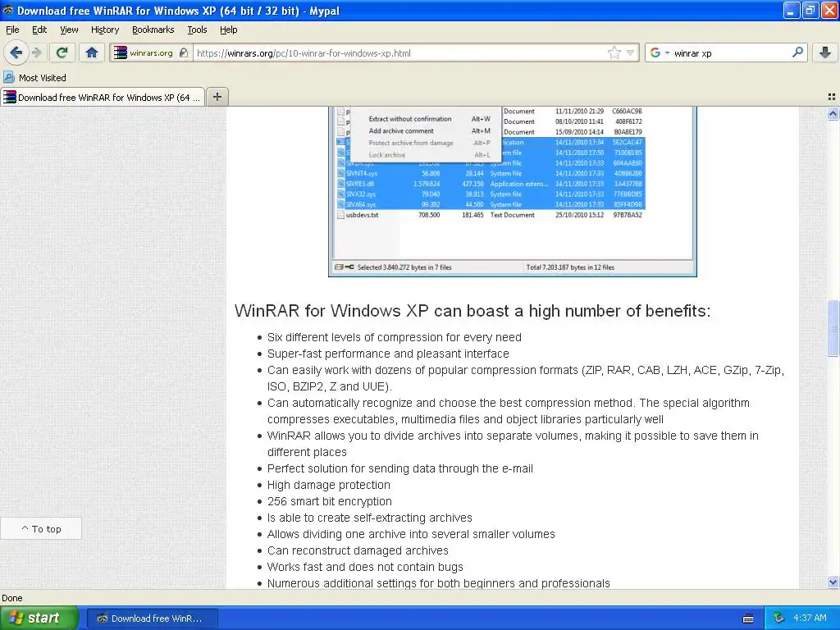The height and width of the screenshot is (630, 840).
Task: Click 'Works fast and does not contain bugs'
Action: point(365,567)
